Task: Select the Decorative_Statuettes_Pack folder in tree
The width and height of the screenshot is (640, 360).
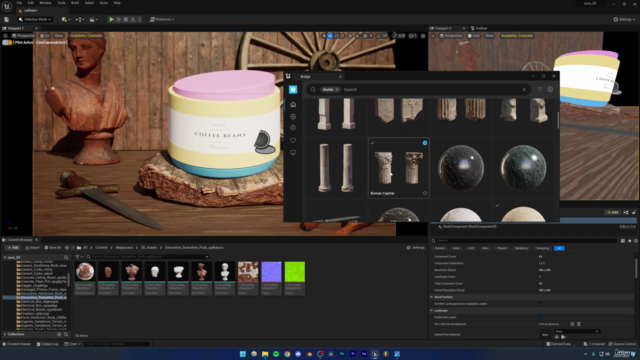Action: [43, 298]
